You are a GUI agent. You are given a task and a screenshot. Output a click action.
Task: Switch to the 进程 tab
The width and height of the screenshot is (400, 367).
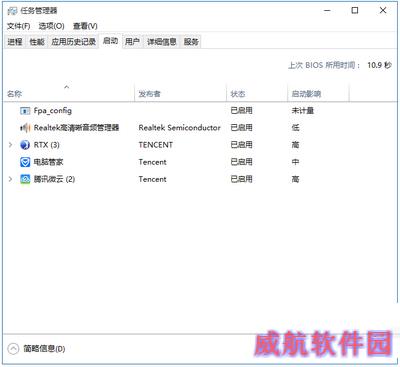click(x=15, y=42)
